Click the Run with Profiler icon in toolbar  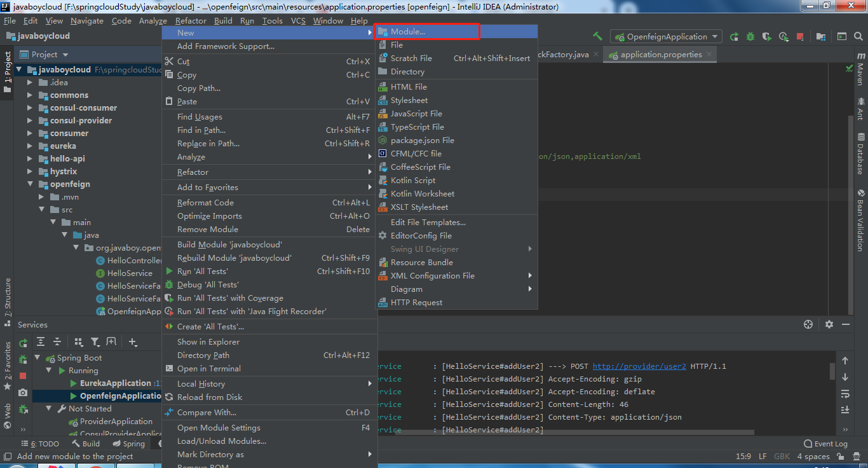(x=783, y=37)
